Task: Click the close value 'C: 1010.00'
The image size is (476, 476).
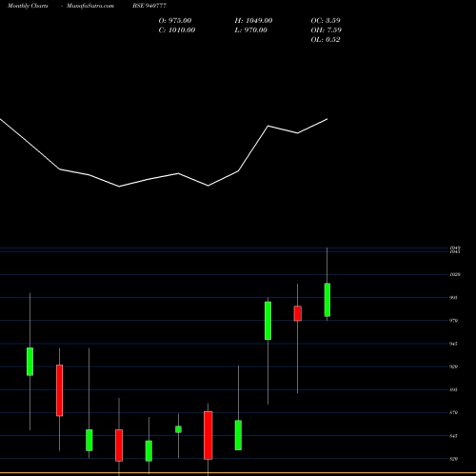Action: (177, 30)
